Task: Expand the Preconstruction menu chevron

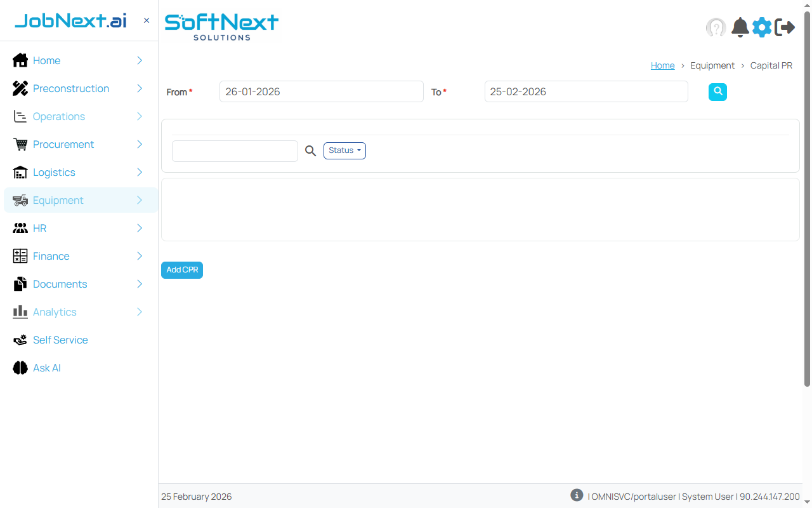Action: pos(139,88)
